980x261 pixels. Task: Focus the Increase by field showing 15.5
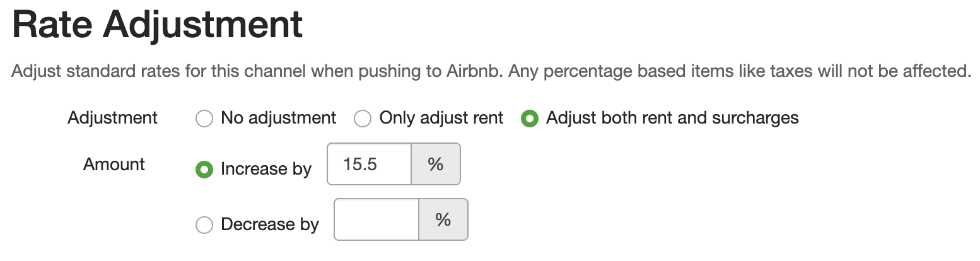pyautogui.click(x=370, y=165)
